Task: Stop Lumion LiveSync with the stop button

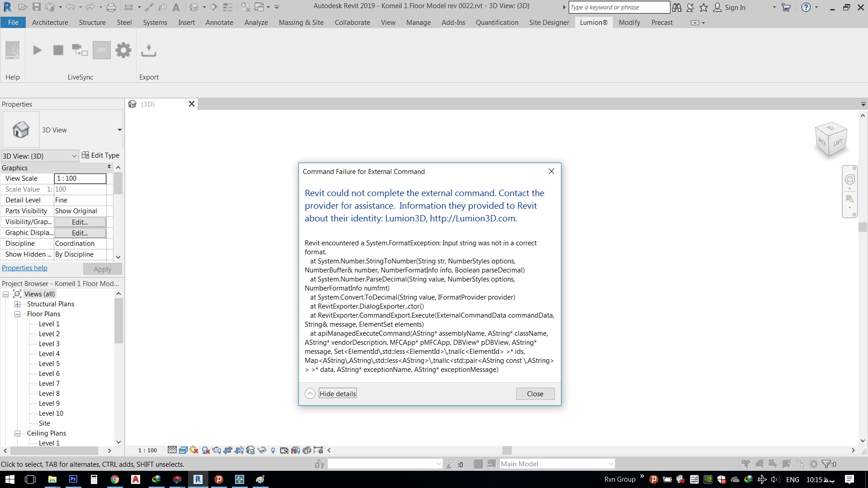Action: pos(58,50)
